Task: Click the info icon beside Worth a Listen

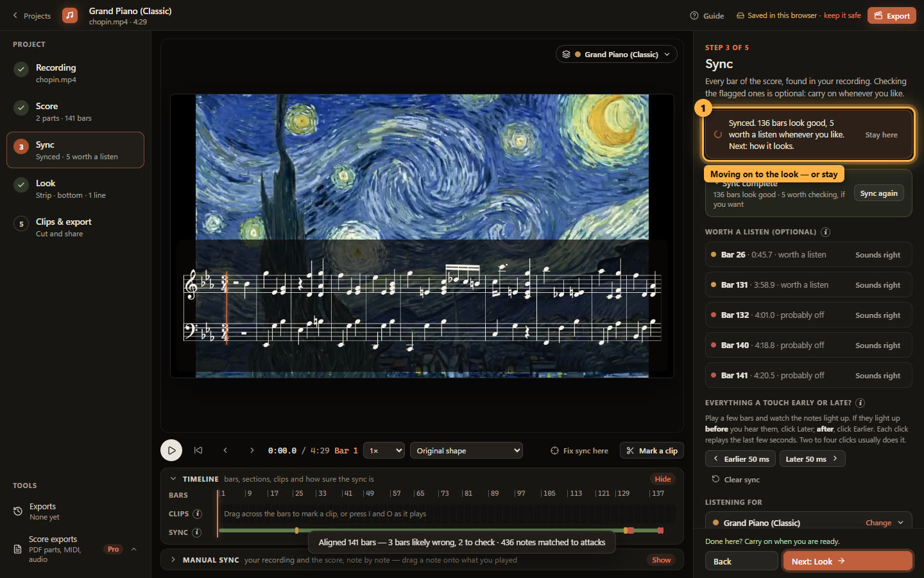Action: point(826,232)
